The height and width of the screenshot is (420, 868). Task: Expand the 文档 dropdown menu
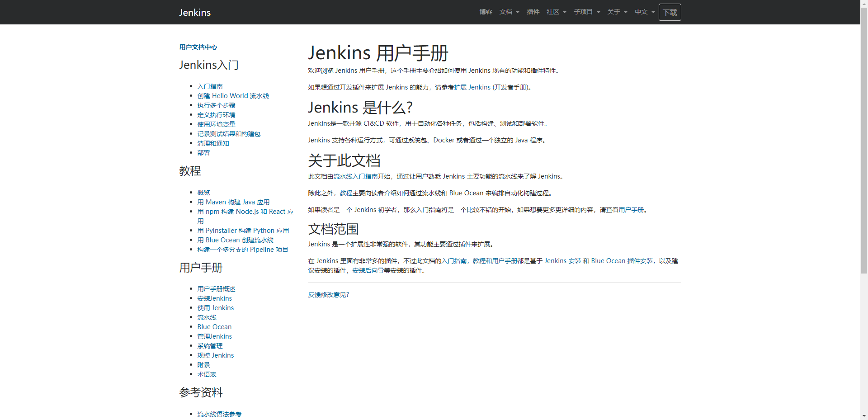tap(509, 12)
